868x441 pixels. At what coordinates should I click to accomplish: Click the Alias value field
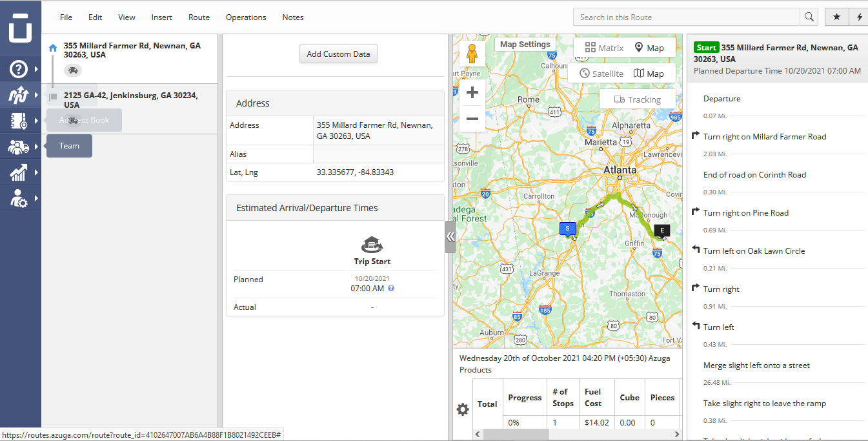[x=378, y=154]
